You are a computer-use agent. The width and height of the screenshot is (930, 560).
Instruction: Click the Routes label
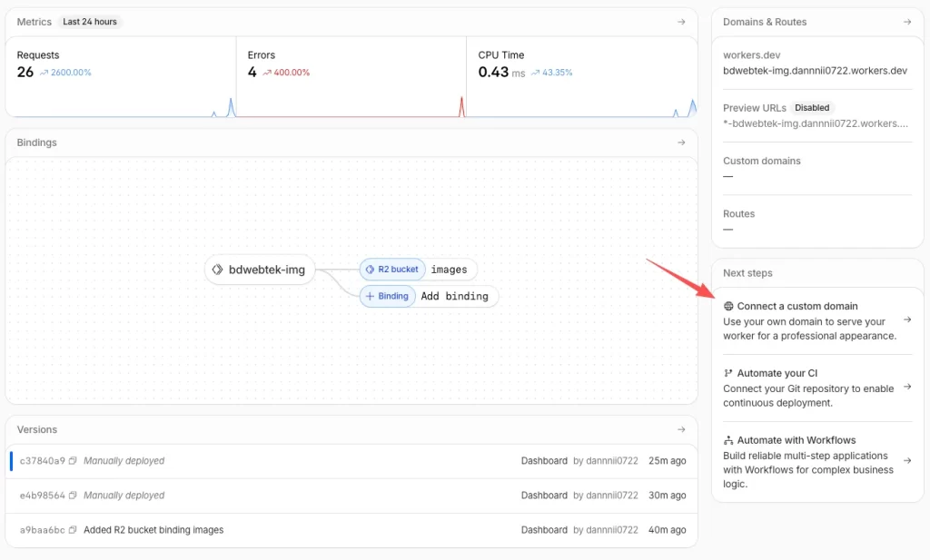point(738,214)
